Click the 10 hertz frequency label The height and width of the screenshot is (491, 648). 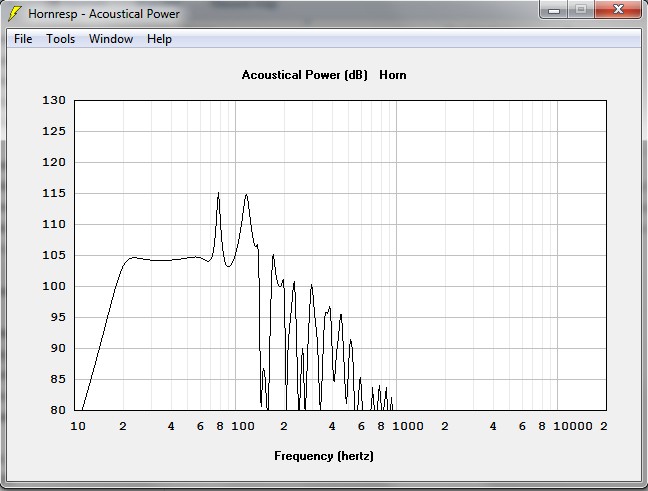click(x=78, y=426)
